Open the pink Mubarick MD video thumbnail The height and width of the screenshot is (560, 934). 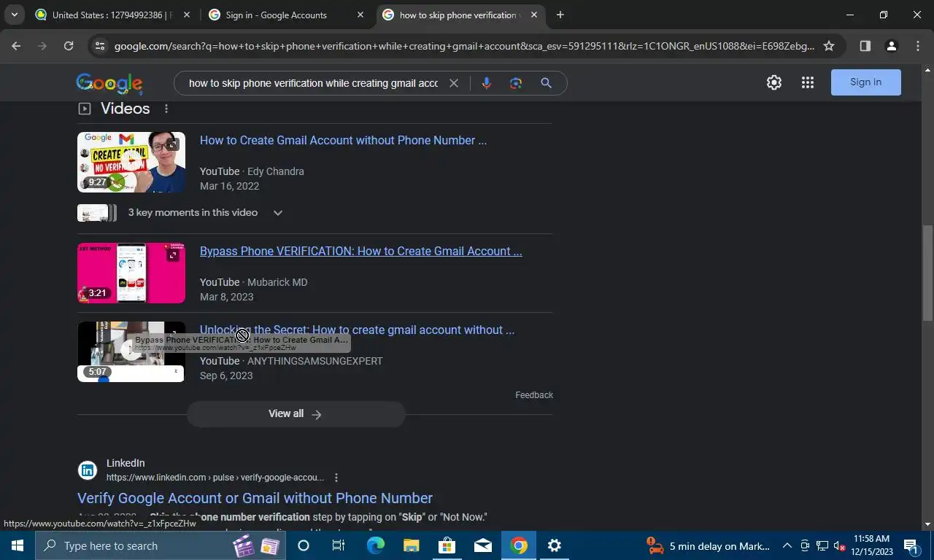tap(131, 273)
